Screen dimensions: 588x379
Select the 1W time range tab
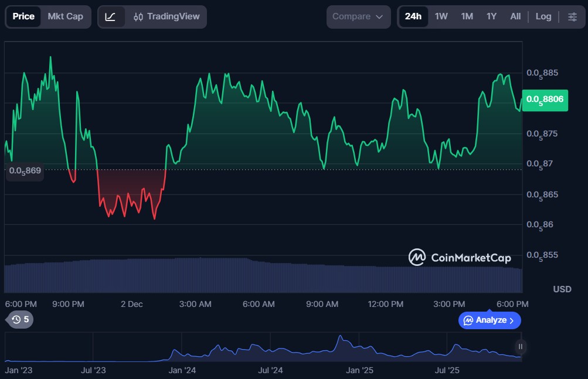tap(441, 16)
